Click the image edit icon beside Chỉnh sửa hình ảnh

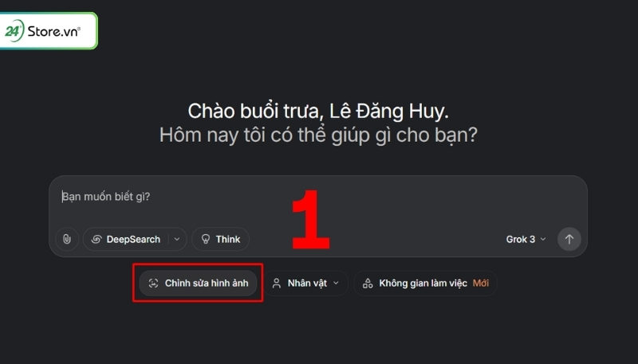pos(153,284)
